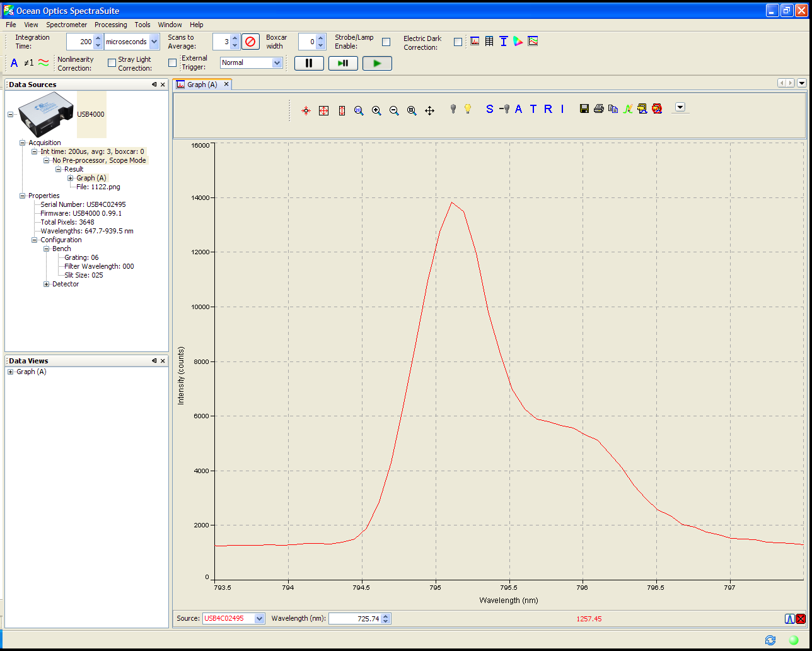The width and height of the screenshot is (812, 651).
Task: Pause acquisition with the pause button
Action: (309, 63)
